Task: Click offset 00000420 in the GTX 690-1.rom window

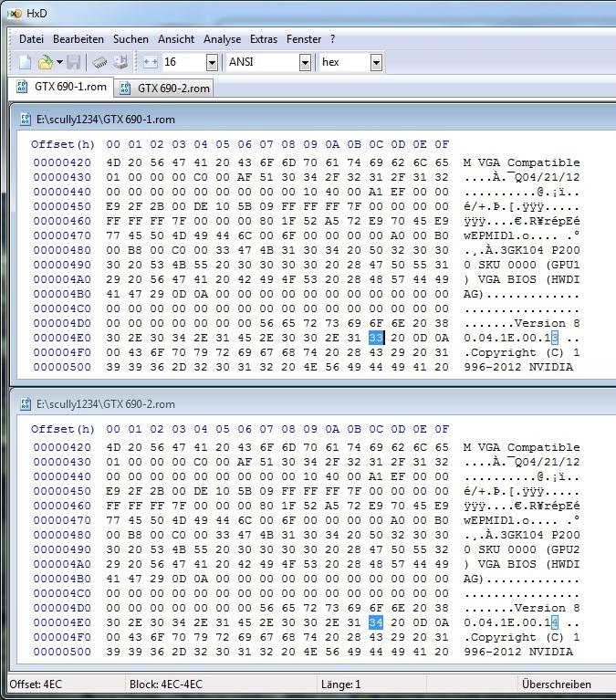Action: (62, 162)
